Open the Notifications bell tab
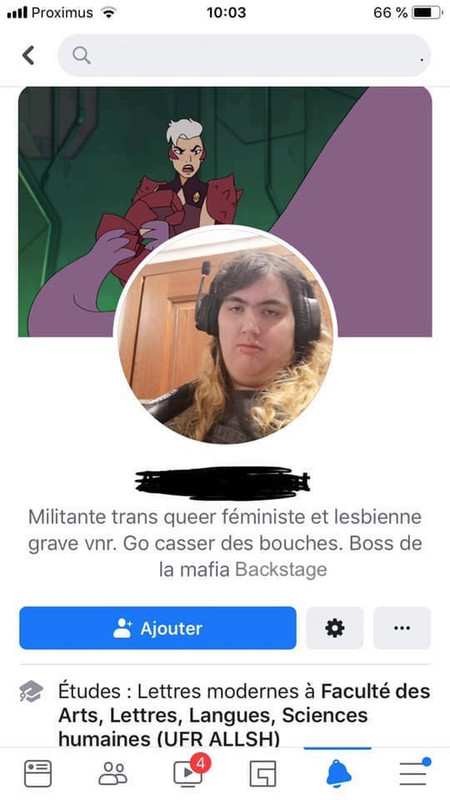This screenshot has height=800, width=450. point(339,773)
